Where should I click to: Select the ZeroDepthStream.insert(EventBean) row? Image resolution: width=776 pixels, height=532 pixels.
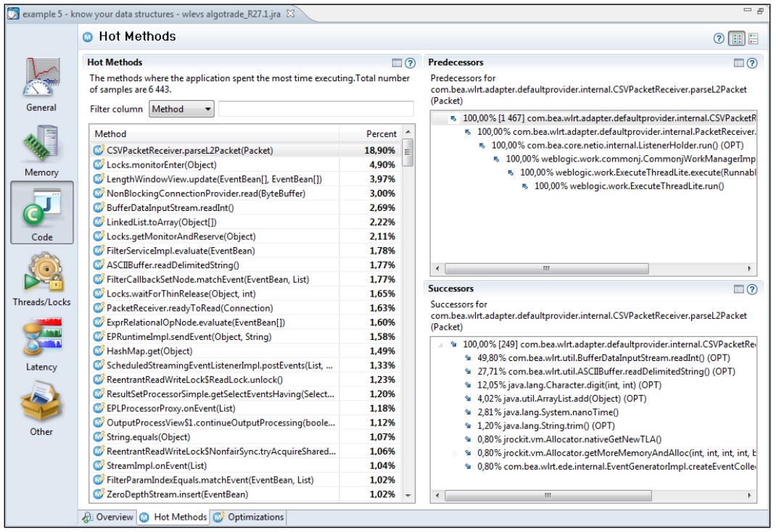[245, 494]
